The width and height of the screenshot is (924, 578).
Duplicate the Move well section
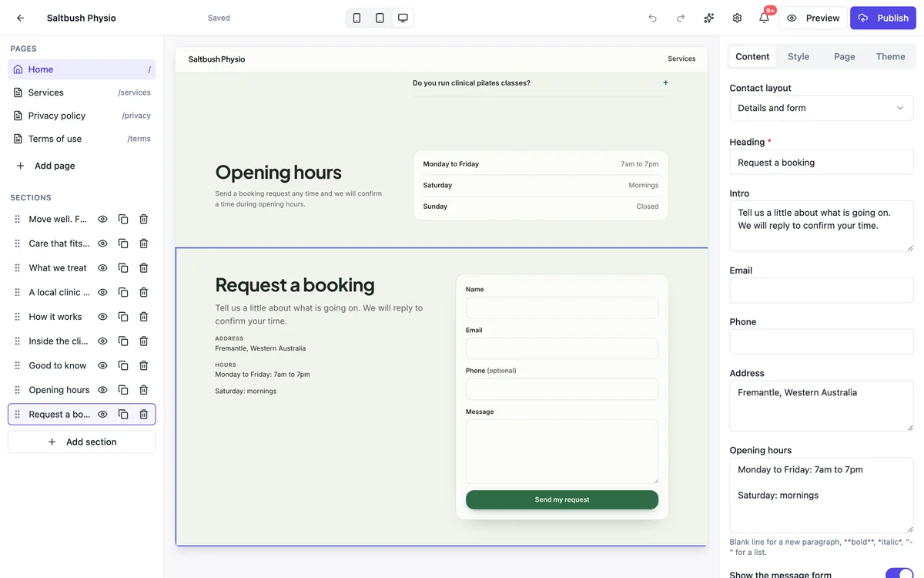tap(123, 219)
